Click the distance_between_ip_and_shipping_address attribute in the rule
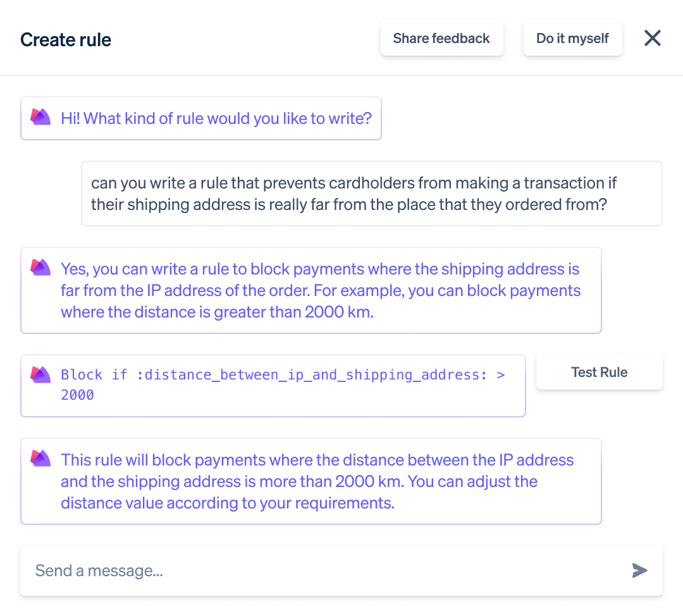This screenshot has height=616, width=683. tap(312, 374)
